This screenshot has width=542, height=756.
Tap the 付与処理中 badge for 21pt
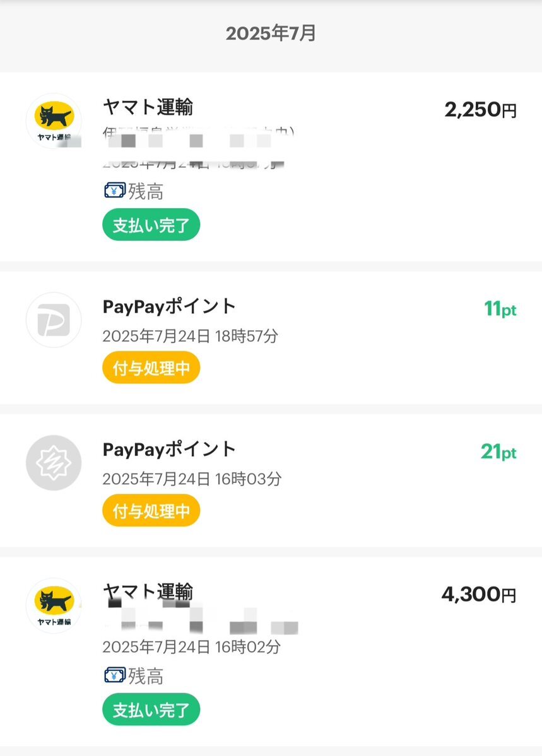point(151,511)
